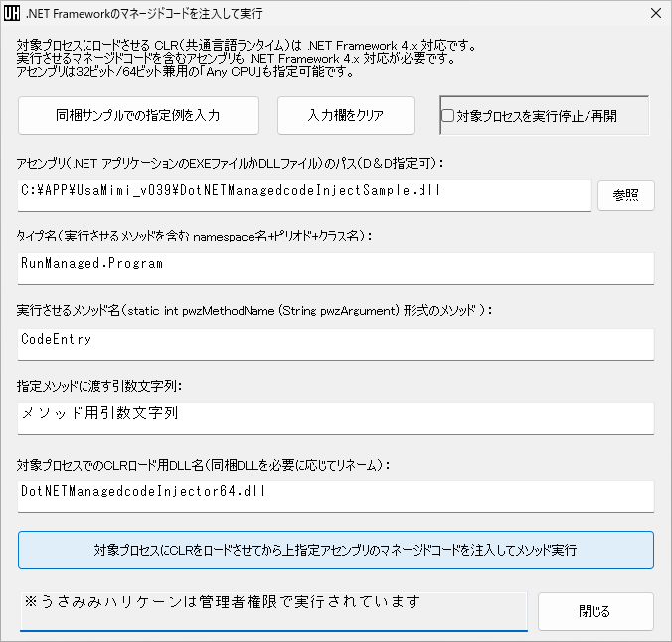Close the .NET Framework injection dialog window

[656, 13]
